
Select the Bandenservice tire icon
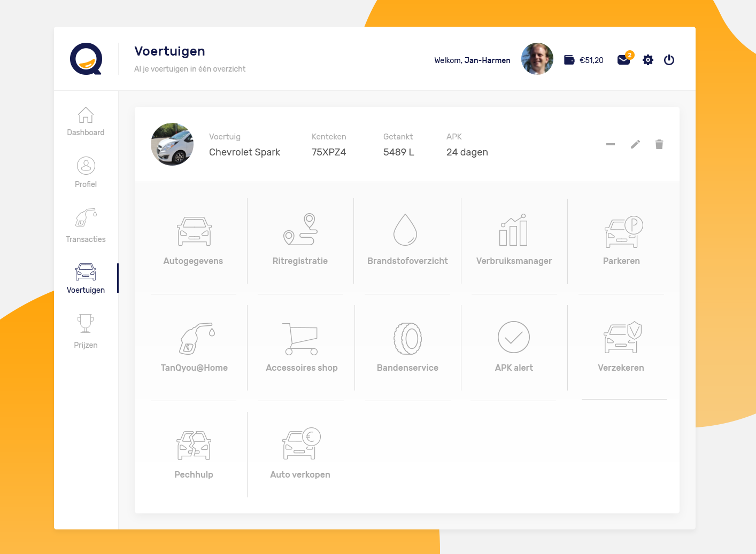tap(407, 339)
